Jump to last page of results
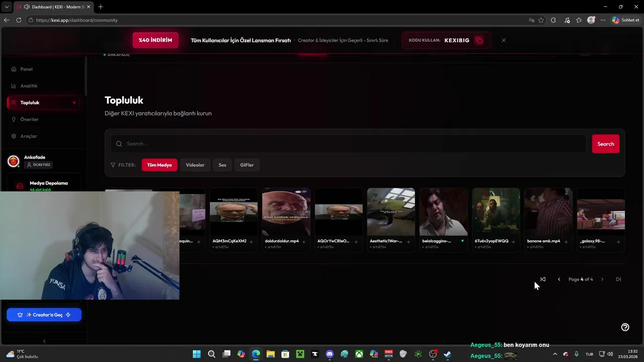Image resolution: width=644 pixels, height=362 pixels. click(618, 279)
